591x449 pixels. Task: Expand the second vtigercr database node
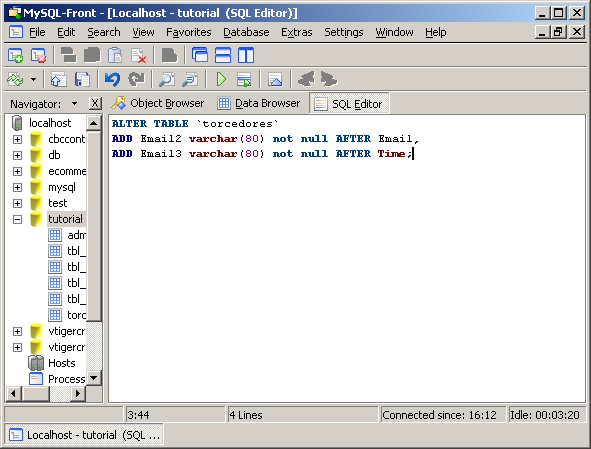pos(17,347)
